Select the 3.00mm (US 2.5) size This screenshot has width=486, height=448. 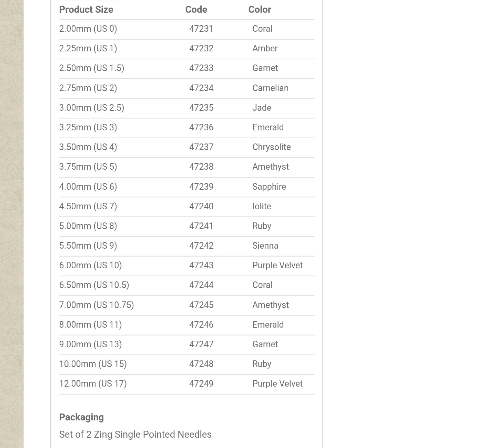[x=91, y=108]
